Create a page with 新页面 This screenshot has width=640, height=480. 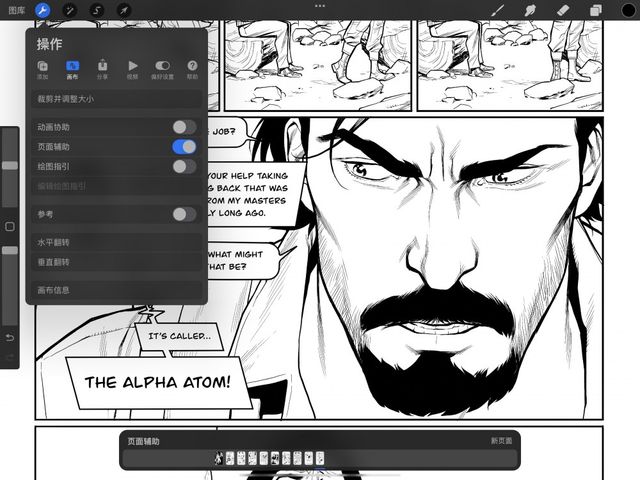coord(501,441)
